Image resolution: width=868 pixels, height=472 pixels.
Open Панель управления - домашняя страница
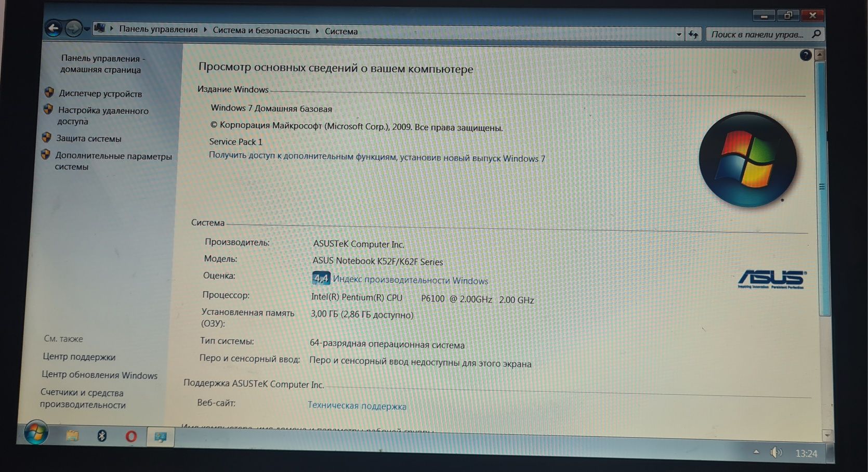point(101,64)
